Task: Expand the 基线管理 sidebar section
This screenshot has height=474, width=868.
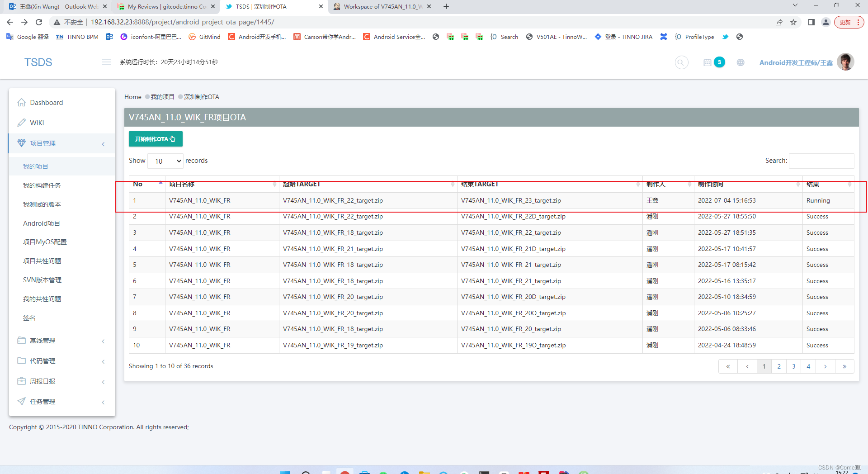Action: [62, 341]
